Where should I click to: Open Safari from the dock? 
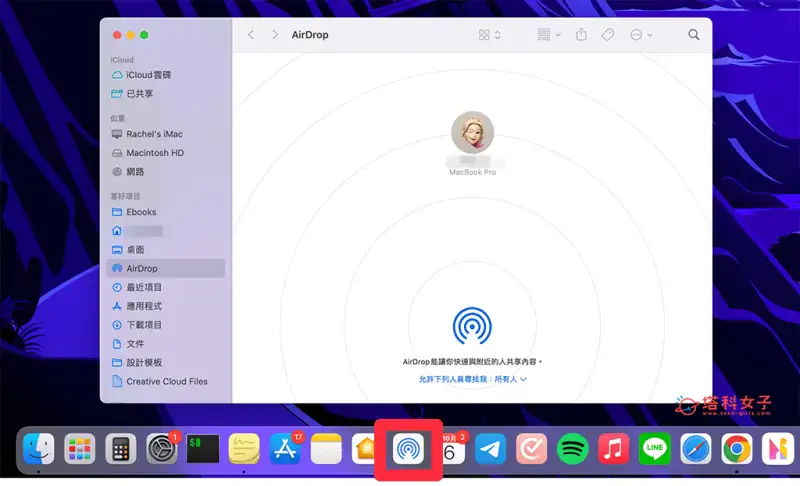tap(696, 449)
